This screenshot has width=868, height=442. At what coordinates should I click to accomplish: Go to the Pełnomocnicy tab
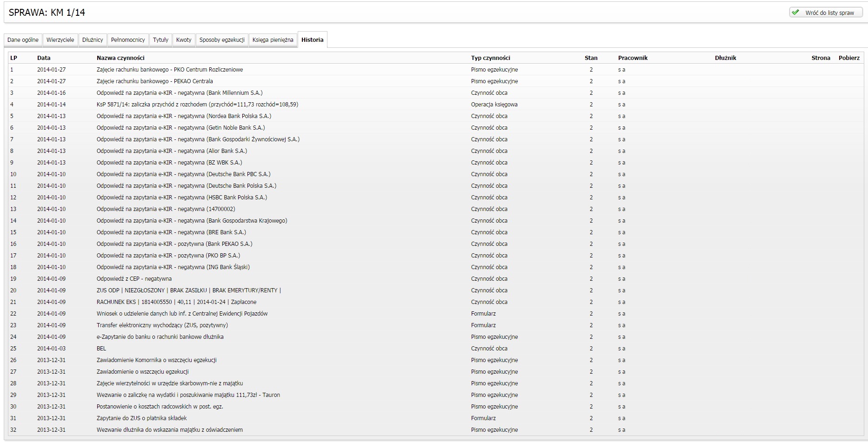pyautogui.click(x=128, y=40)
